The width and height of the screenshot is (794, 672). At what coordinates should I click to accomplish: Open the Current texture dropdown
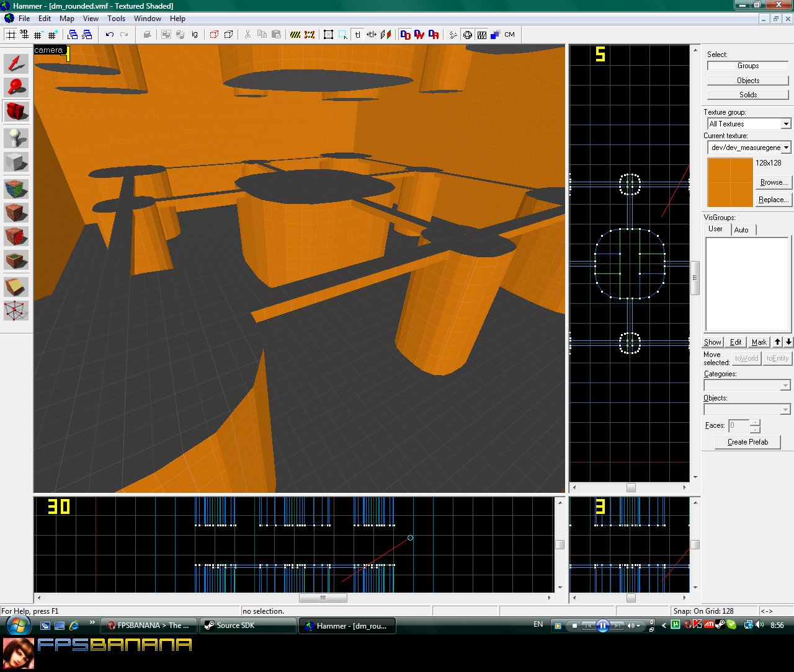pos(785,148)
